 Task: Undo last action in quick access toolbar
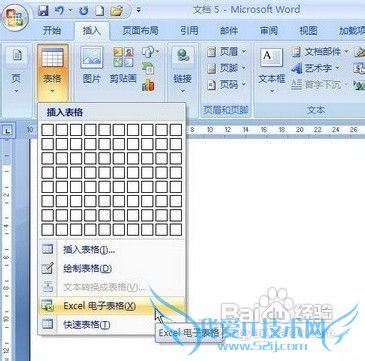coord(59,11)
